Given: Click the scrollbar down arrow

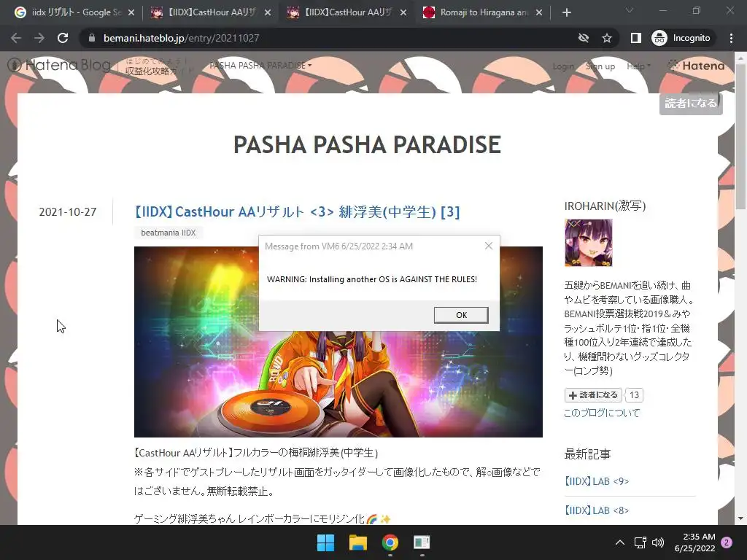Looking at the screenshot, I should (740, 518).
